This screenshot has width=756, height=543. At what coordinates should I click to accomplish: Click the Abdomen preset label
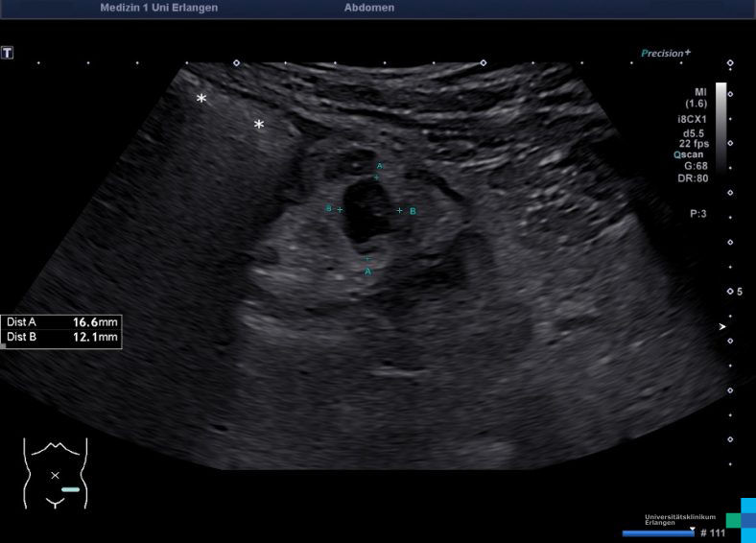[368, 8]
